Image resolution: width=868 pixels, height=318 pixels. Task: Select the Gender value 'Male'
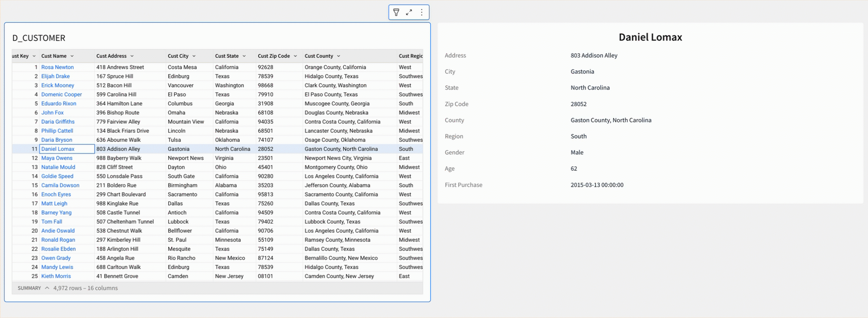tap(577, 153)
